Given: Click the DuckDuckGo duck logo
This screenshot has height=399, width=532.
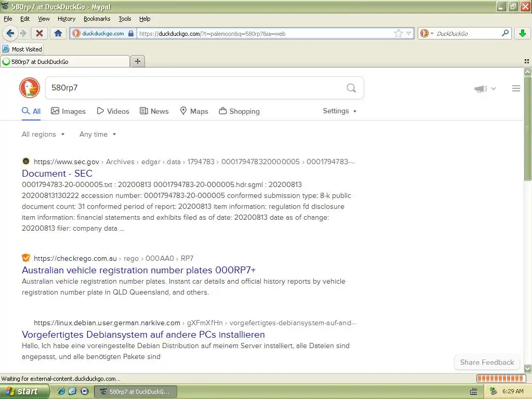Looking at the screenshot, I should [x=30, y=88].
